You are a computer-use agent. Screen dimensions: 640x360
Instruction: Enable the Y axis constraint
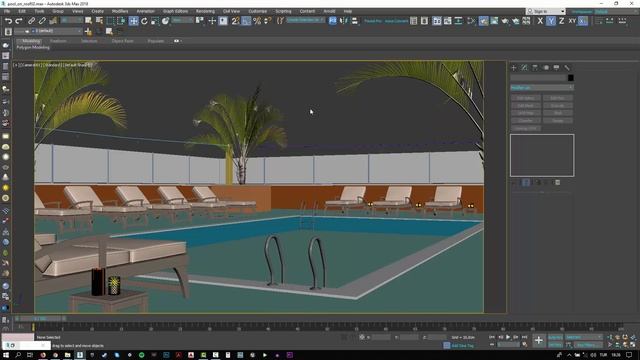[x=551, y=21]
